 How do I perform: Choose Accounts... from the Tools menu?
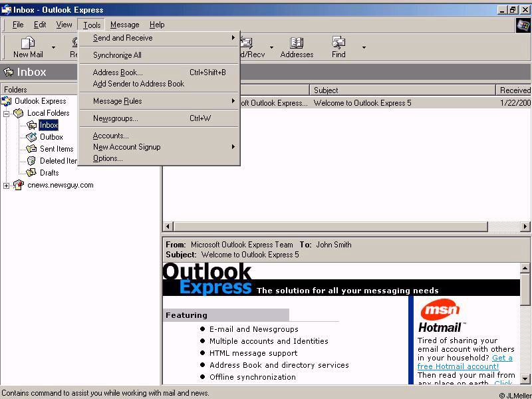(111, 136)
